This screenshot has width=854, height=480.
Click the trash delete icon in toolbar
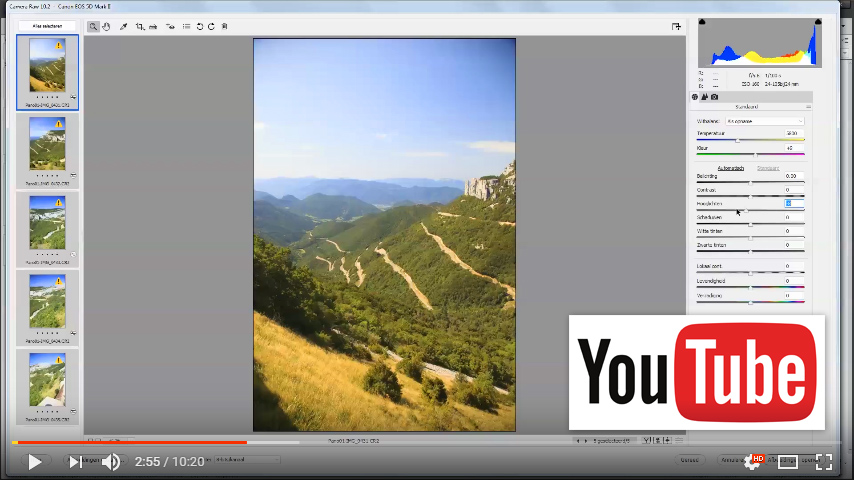(224, 27)
